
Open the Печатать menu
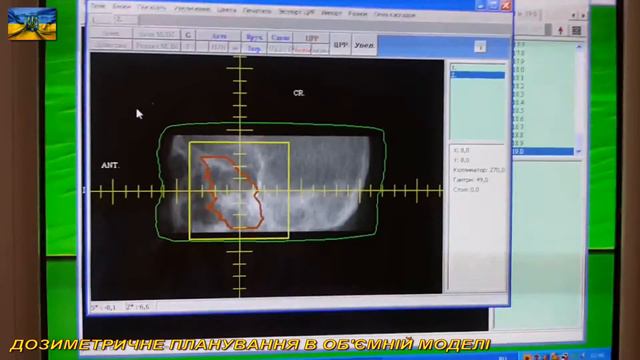257,11
